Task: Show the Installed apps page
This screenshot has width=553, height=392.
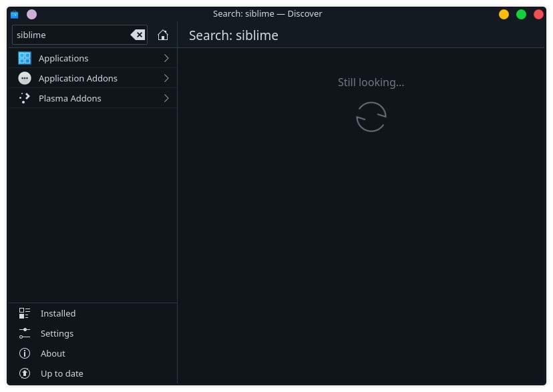Action: pos(94,313)
